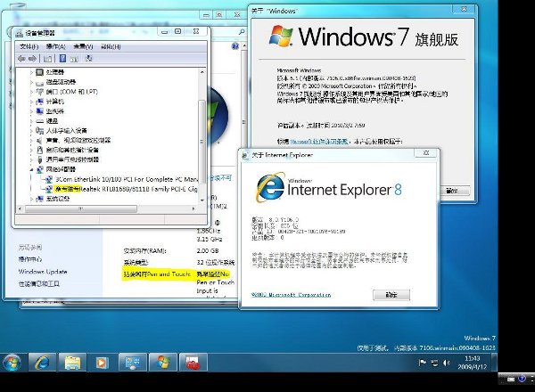The width and height of the screenshot is (535, 392).
Task: Select the 端口 (COM 和 LPT) ports icon row
Action: [67, 92]
